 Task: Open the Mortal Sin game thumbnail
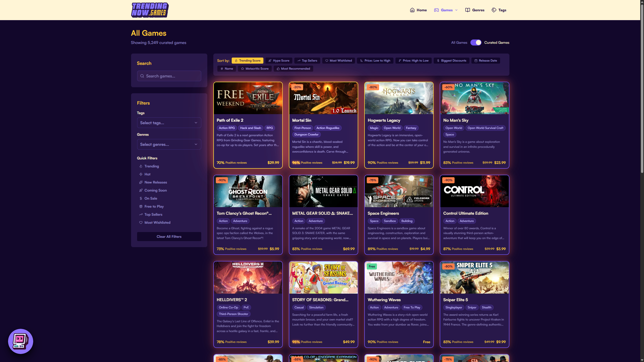click(324, 98)
